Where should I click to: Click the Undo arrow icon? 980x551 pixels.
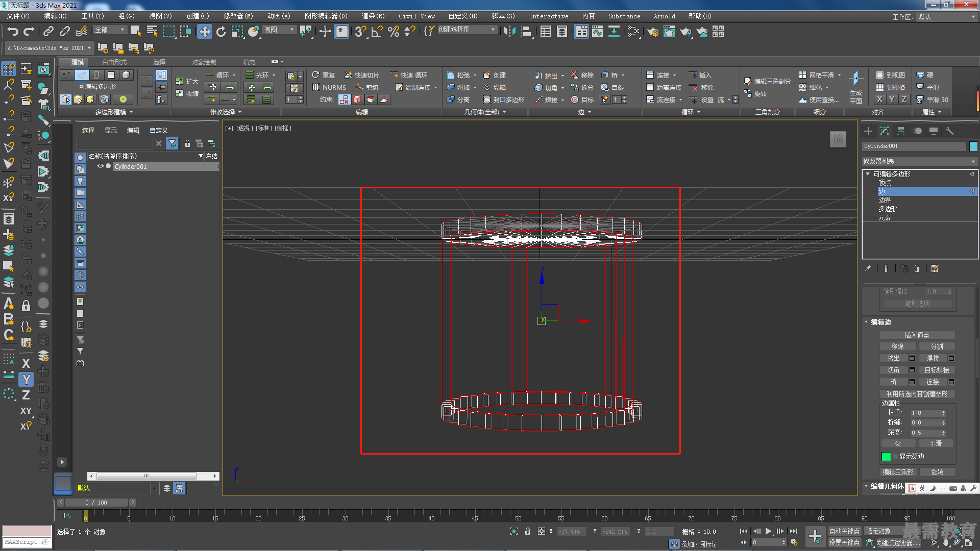[13, 32]
